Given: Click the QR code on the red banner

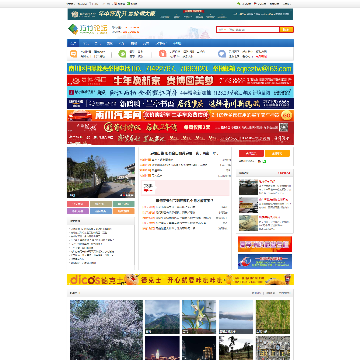Looking at the screenshot, I should click(x=283, y=127).
